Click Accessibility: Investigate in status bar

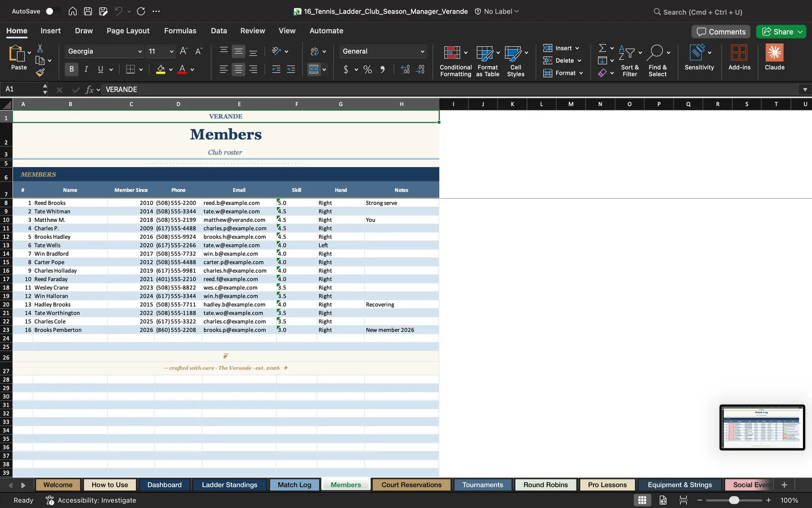click(x=91, y=500)
